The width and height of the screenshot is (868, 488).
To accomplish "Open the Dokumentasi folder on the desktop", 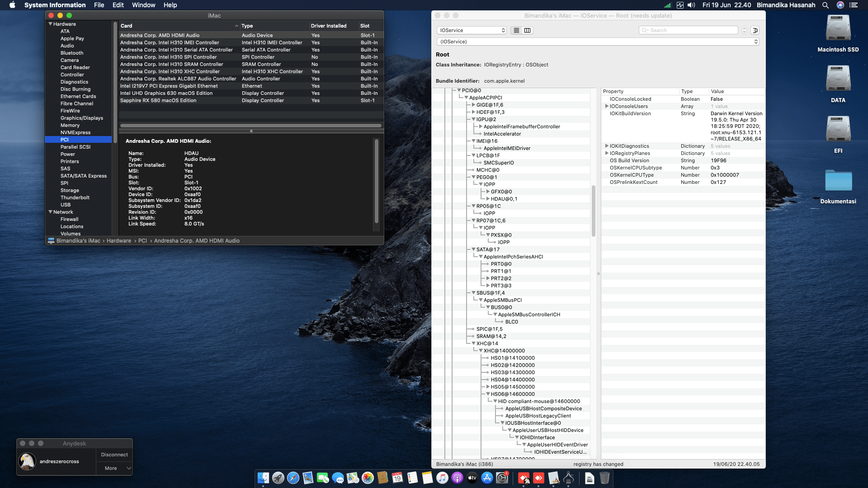I will [838, 181].
